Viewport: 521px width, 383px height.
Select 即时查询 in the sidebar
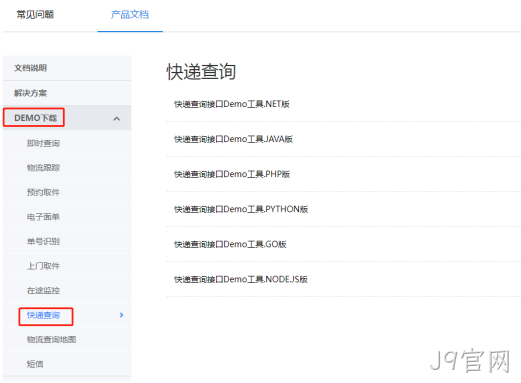[x=43, y=143]
